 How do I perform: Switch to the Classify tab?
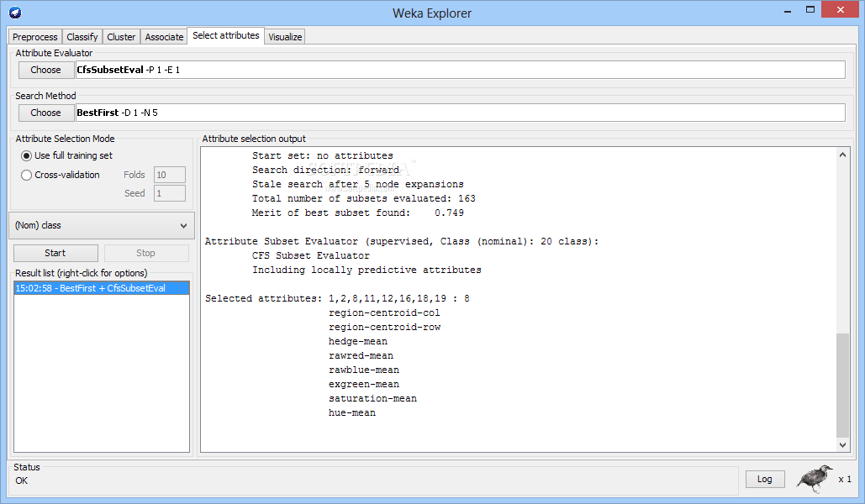[82, 37]
